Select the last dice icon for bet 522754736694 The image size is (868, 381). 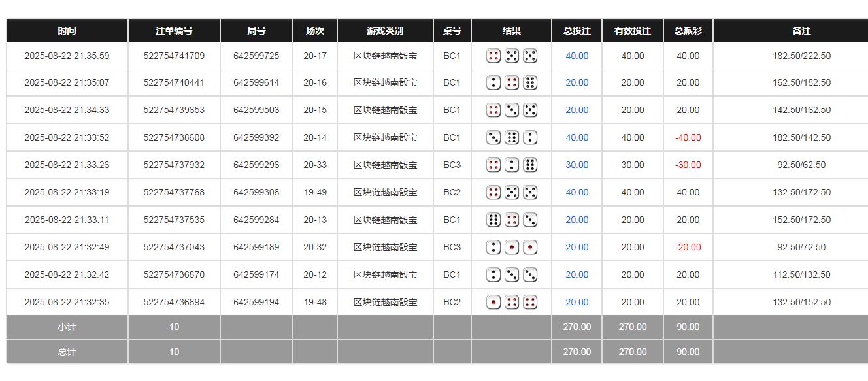pos(529,302)
